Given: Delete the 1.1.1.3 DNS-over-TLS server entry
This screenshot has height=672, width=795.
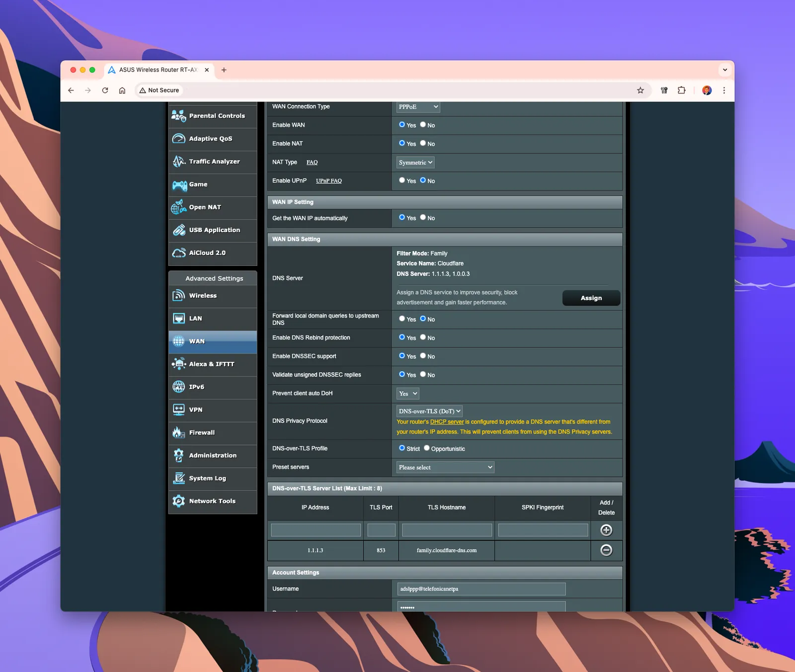Looking at the screenshot, I should click(x=606, y=550).
